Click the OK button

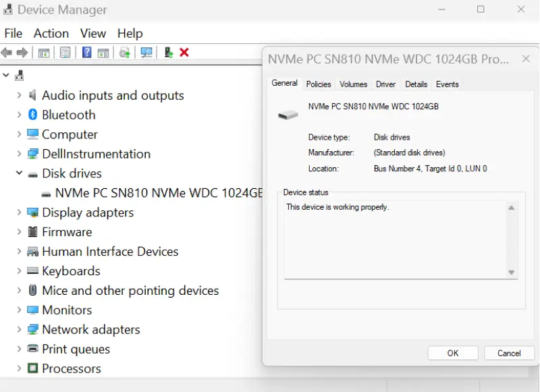click(x=452, y=353)
